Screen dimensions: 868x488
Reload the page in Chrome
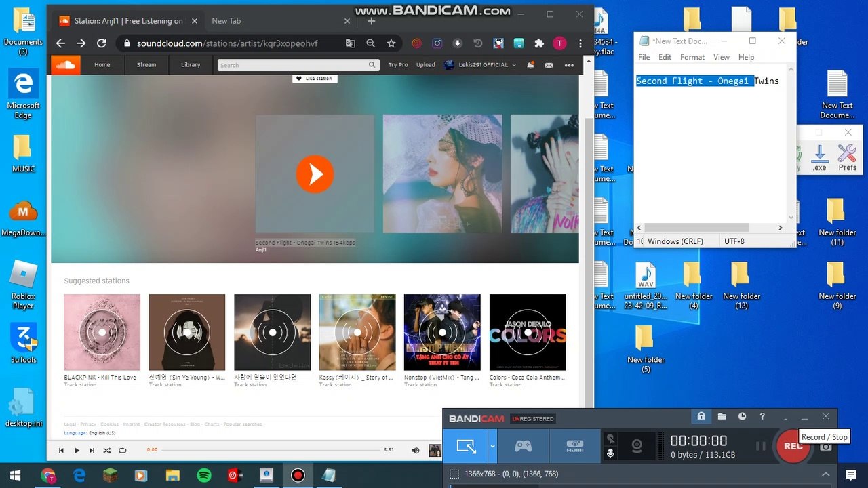(102, 43)
